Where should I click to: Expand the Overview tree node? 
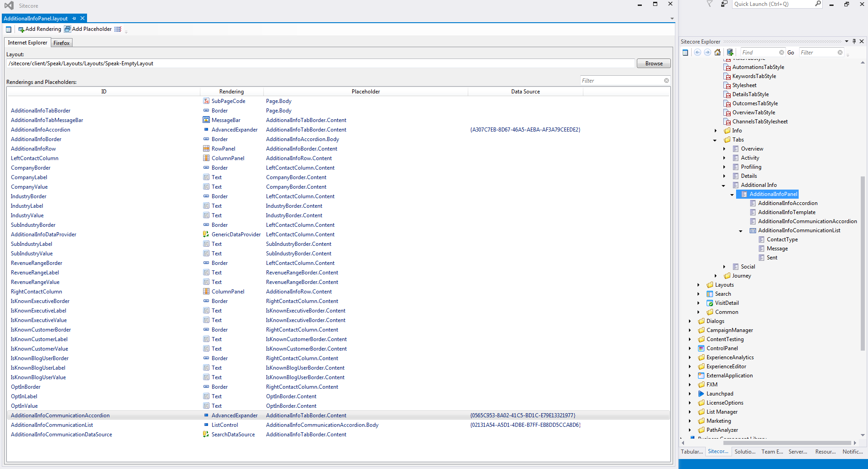click(724, 149)
